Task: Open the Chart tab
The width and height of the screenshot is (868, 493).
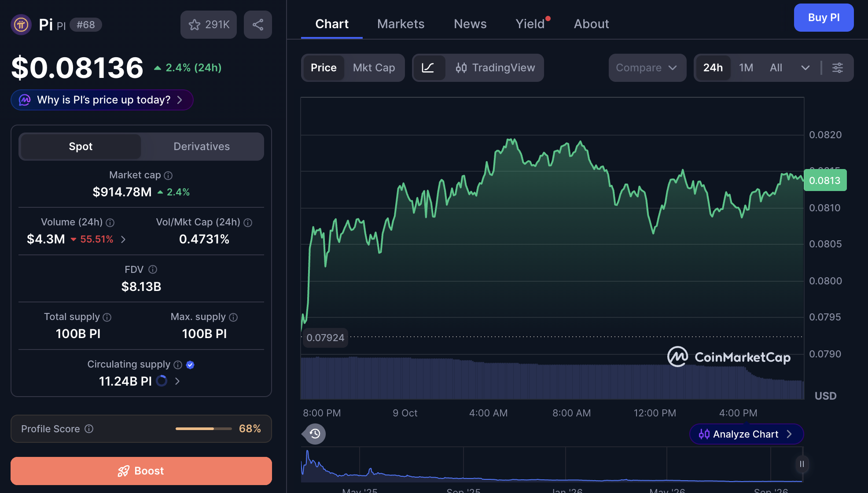Action: (332, 24)
